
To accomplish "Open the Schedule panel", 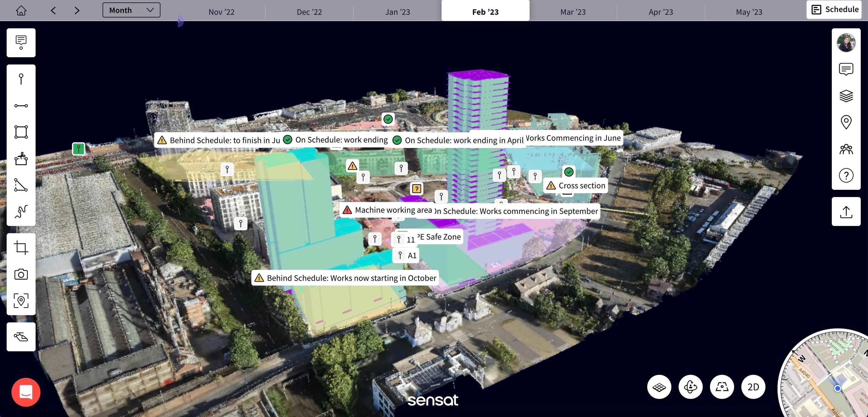I will coord(834,9).
